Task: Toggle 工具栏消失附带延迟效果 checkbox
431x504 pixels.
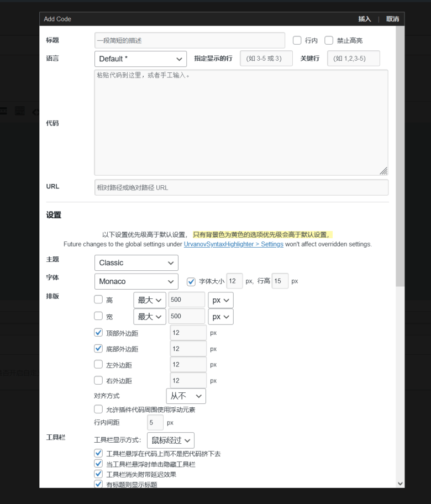Action: [x=98, y=474]
